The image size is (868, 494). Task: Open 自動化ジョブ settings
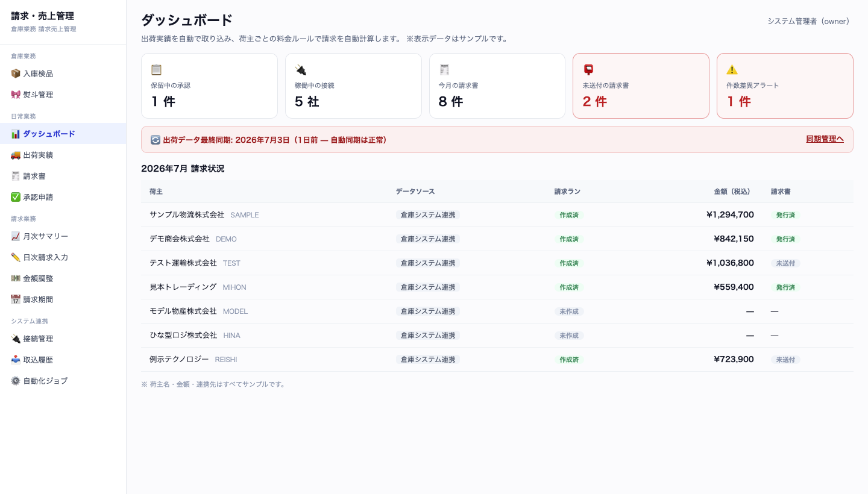point(63,381)
